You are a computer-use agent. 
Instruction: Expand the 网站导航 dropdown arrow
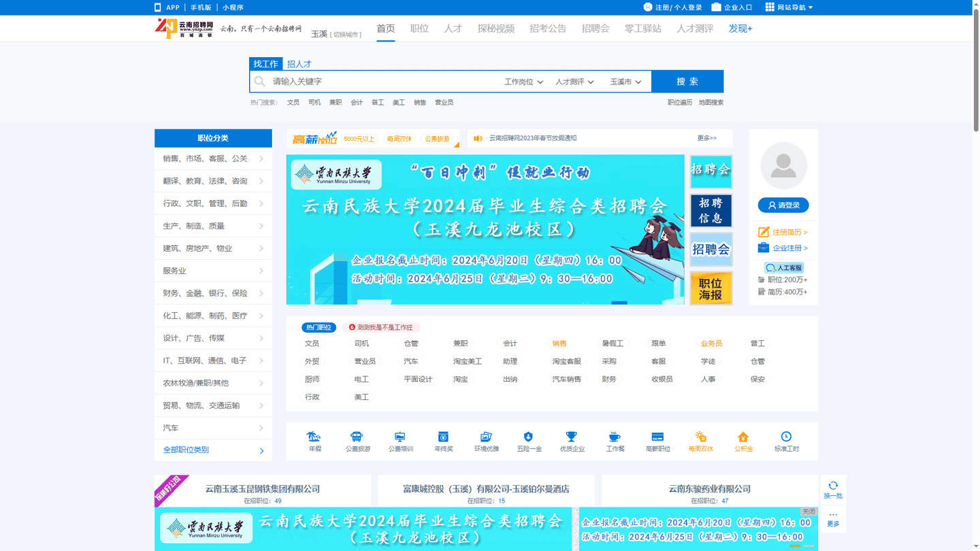(811, 7)
